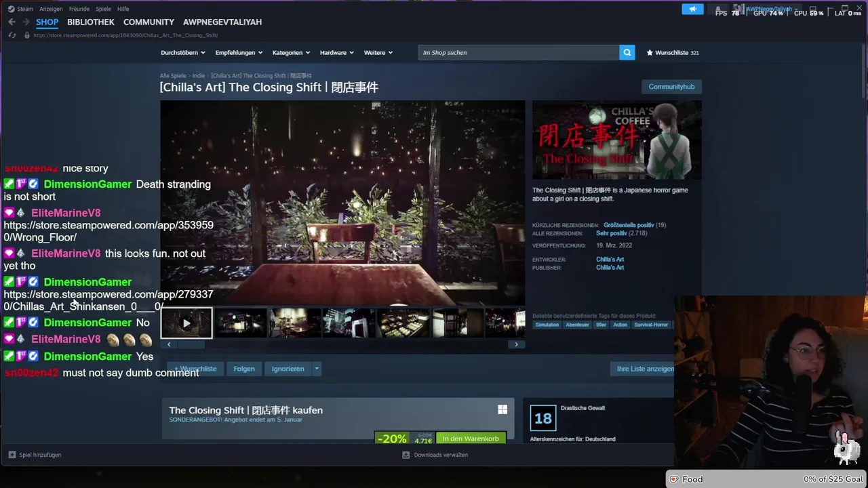Image resolution: width=868 pixels, height=488 pixels.
Task: Switch to the COMMUNITY tab
Action: click(149, 22)
